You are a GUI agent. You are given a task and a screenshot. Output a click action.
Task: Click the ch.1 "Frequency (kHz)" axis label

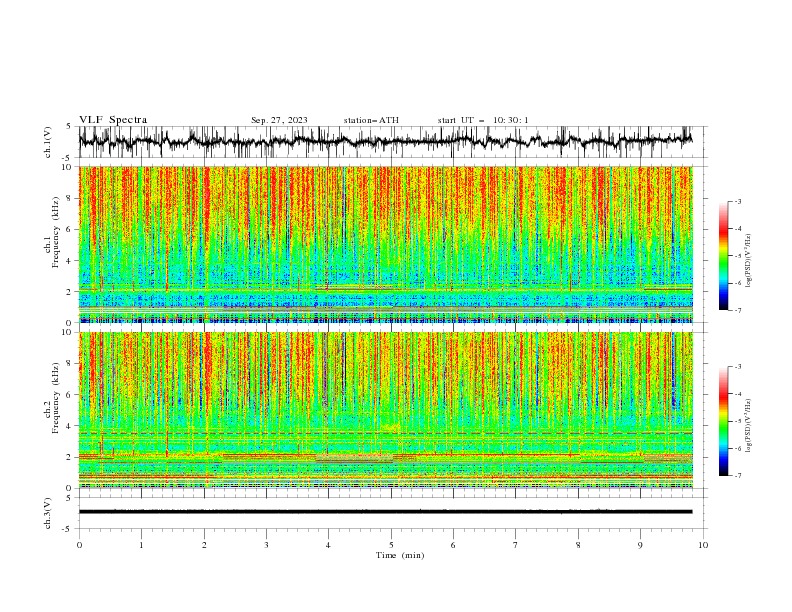56,232
